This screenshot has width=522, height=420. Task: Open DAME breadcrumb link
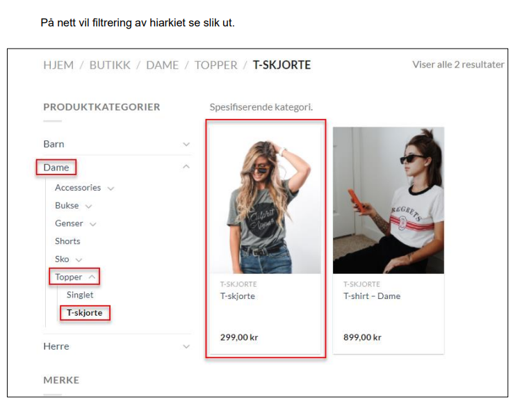[x=163, y=65]
